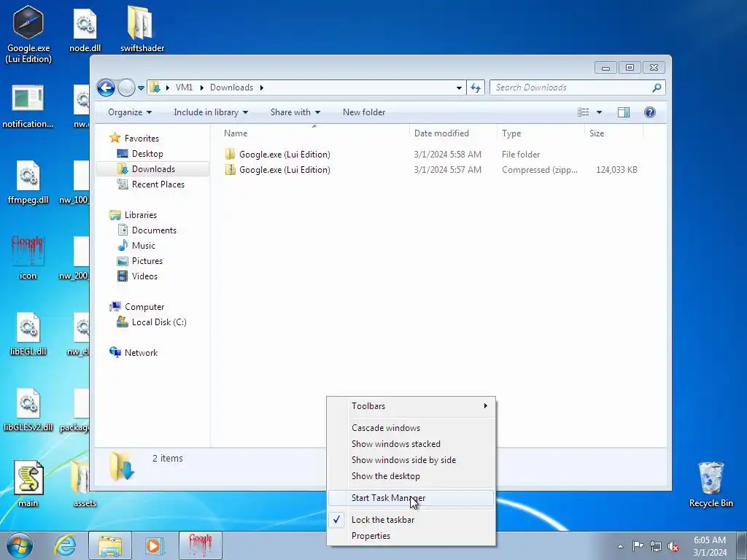Launch Internet Explorer from taskbar

65,545
